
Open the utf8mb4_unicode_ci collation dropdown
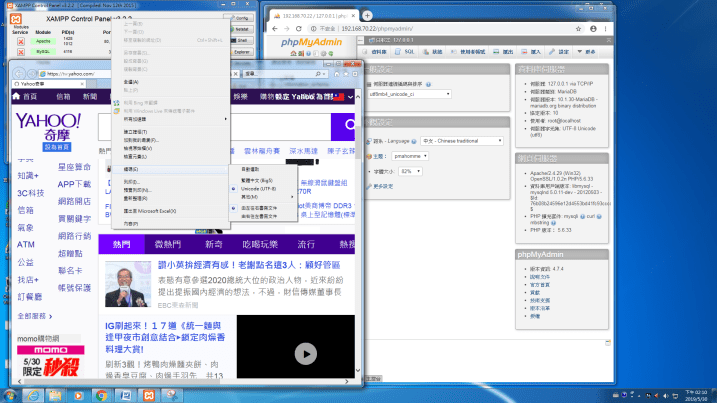tap(410, 93)
